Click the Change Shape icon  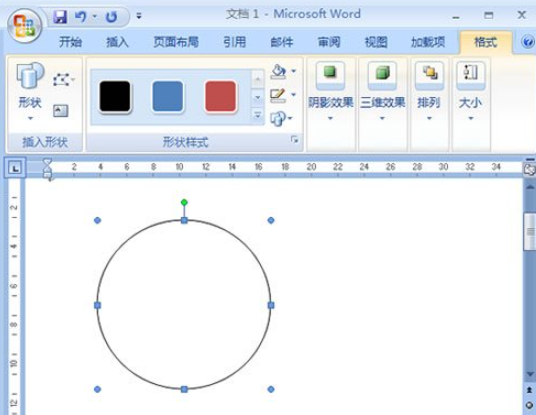pyautogui.click(x=278, y=119)
